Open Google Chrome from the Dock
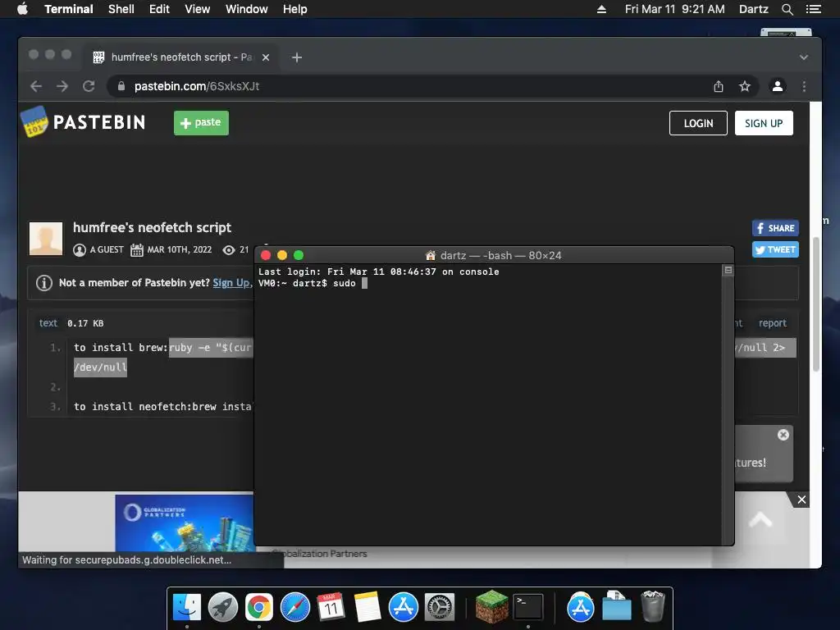 click(258, 608)
